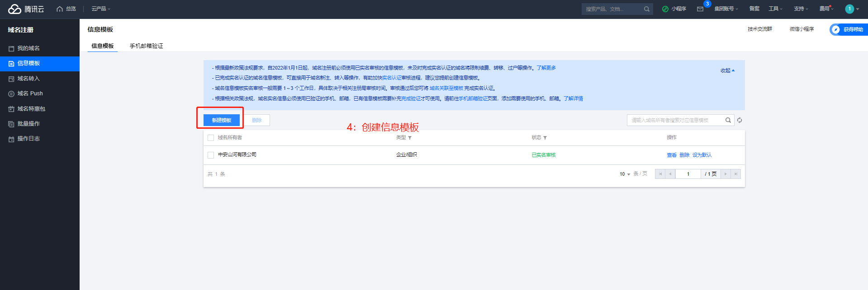Collapse the notice panel with 收起
The width and height of the screenshot is (868, 290).
coord(727,70)
